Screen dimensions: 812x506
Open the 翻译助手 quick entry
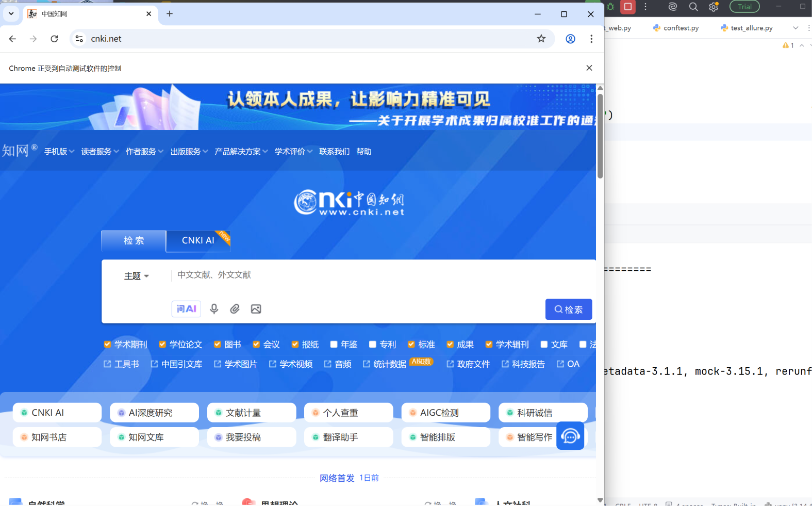tap(349, 437)
